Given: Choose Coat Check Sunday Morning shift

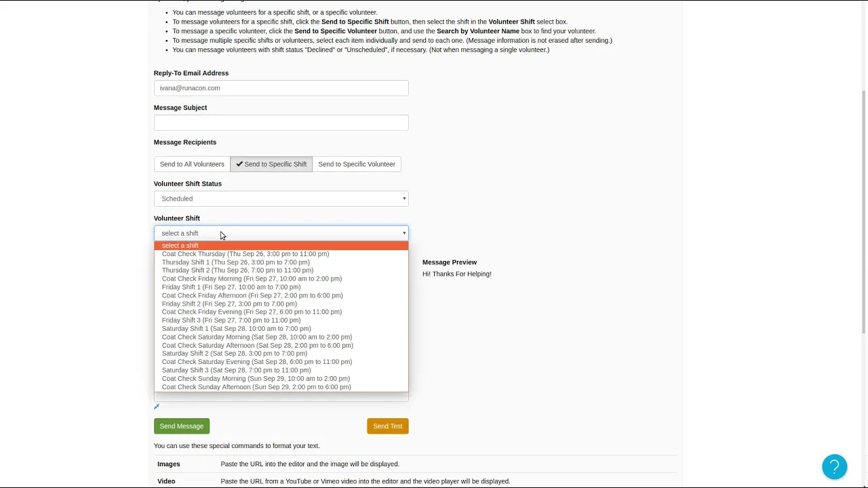Looking at the screenshot, I should tap(281, 378).
